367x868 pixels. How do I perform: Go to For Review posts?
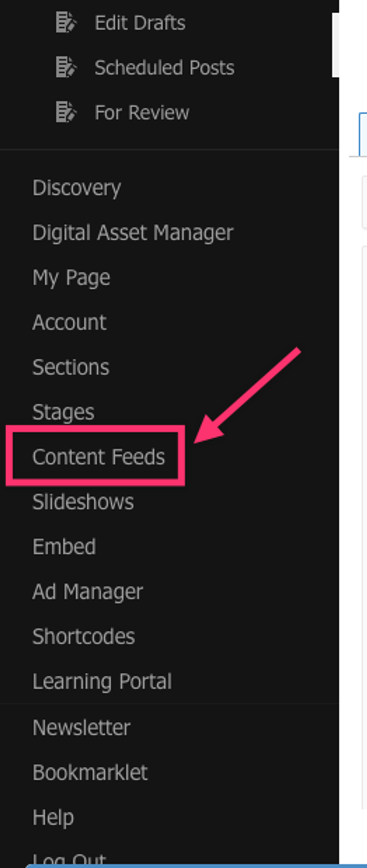tap(142, 112)
